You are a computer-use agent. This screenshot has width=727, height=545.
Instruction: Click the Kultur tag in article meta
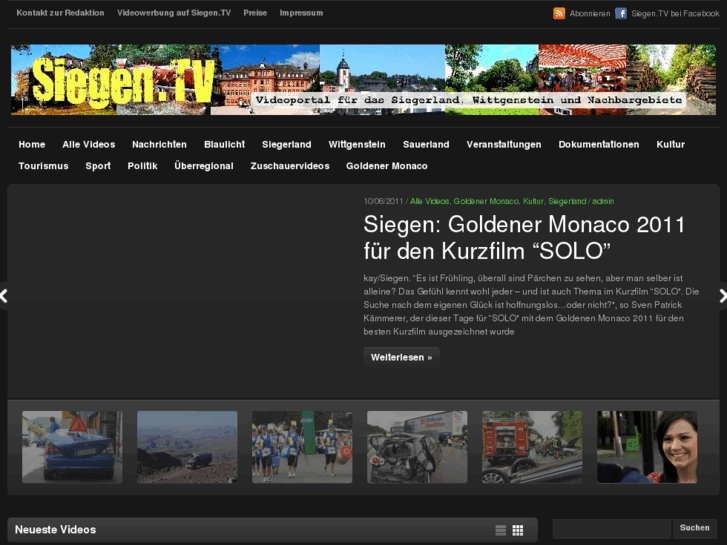click(x=533, y=201)
